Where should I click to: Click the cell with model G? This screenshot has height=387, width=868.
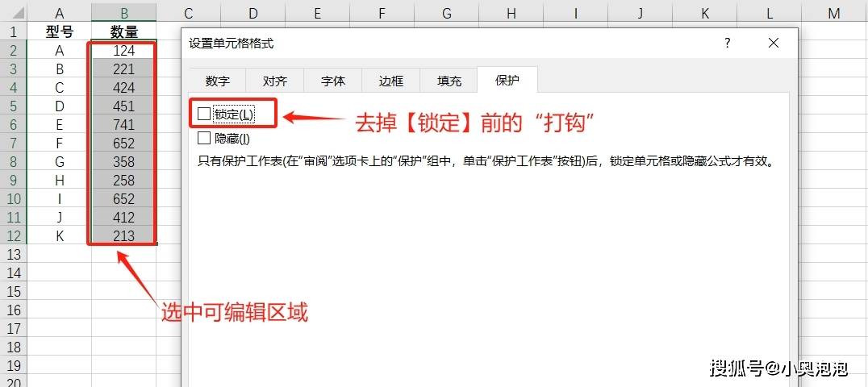[59, 162]
